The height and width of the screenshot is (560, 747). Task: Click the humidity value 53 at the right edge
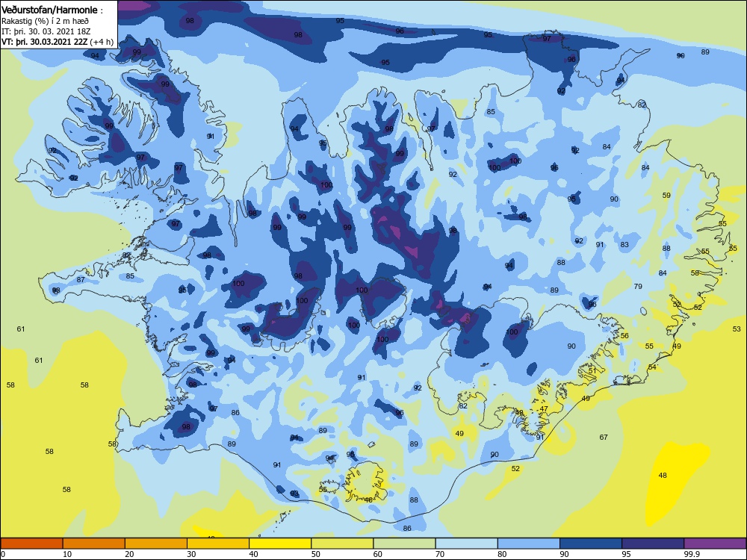pos(737,329)
